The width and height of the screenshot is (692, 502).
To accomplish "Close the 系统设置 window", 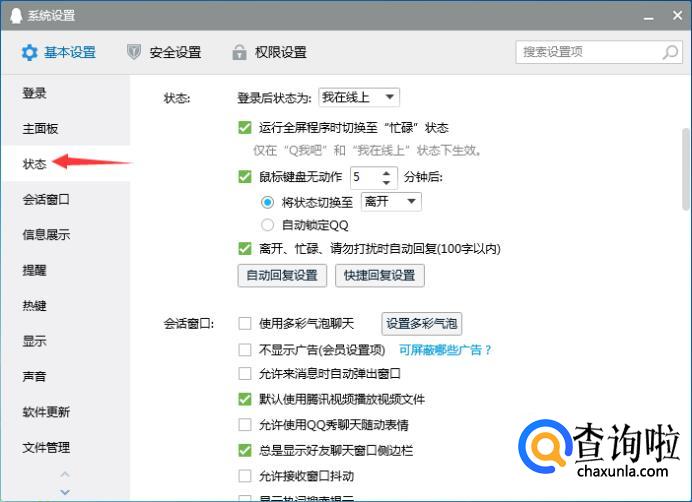I will pos(677,15).
